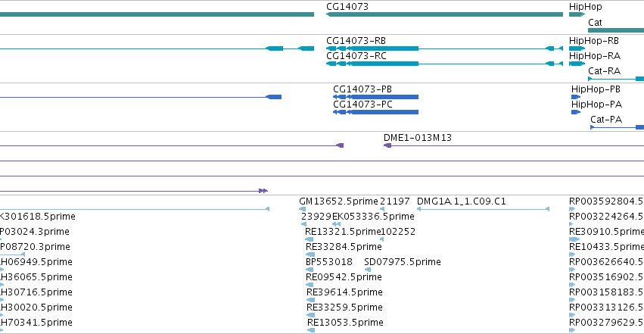Select protein label CG14073-PC
The height and width of the screenshot is (334, 644).
click(362, 105)
